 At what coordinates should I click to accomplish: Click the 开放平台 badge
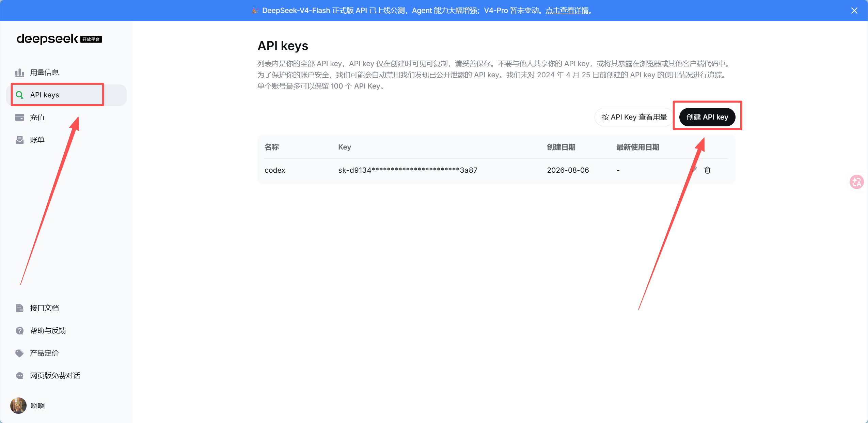pos(91,39)
